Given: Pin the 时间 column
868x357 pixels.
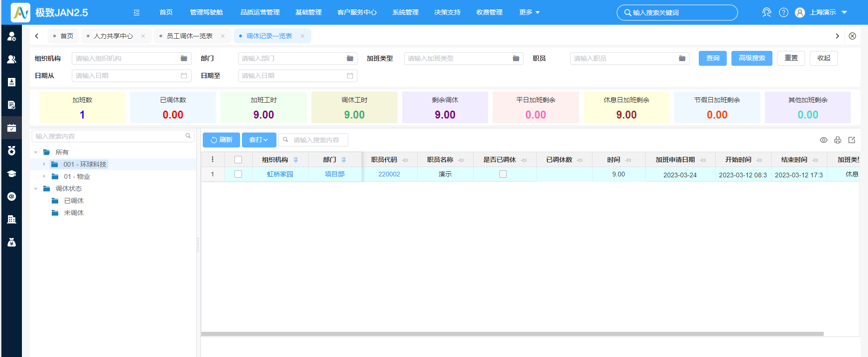Looking at the screenshot, I should coord(628,160).
